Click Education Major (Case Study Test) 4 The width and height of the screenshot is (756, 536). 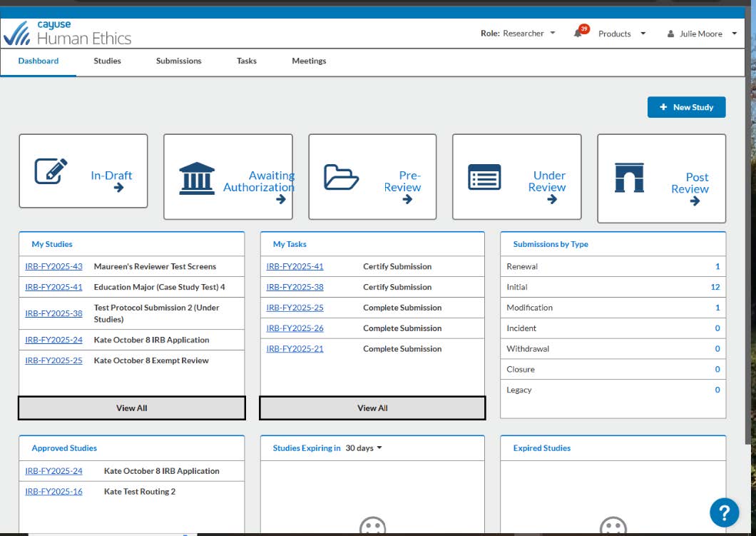tap(160, 287)
